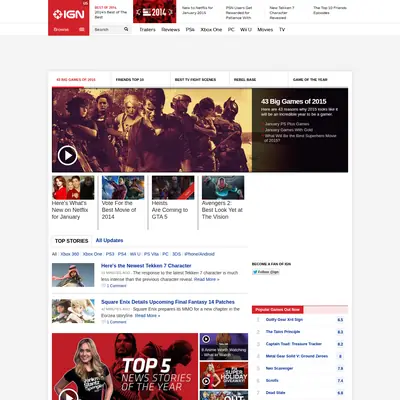Open The Talos Principle in popular games
Screen dimensions: 400x400
283,332
